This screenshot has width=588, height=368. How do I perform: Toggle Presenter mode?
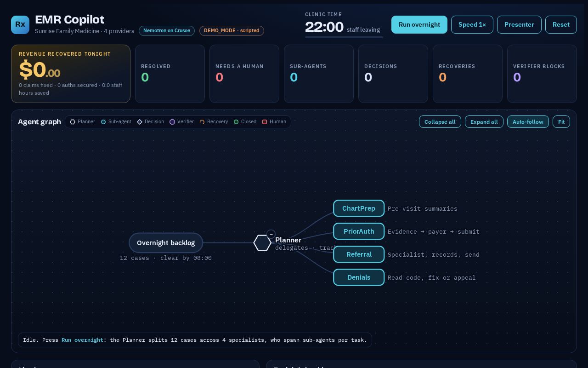[519, 24]
